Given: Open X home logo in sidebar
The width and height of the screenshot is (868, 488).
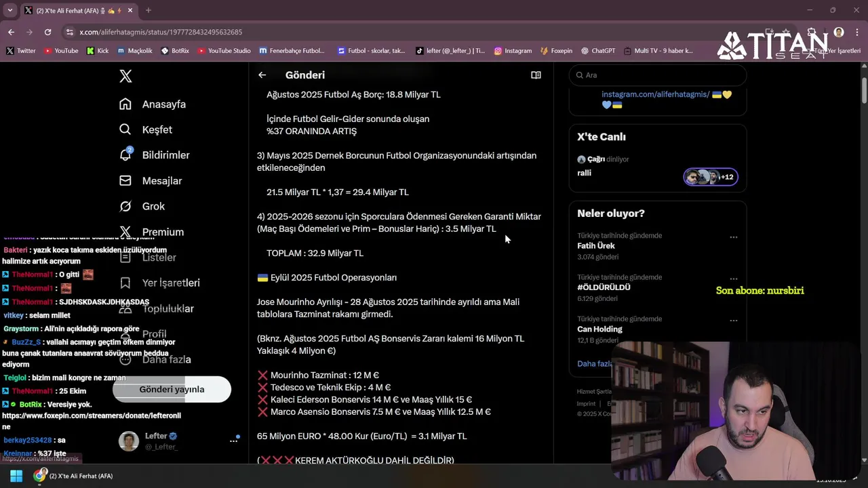Looking at the screenshot, I should pos(125,76).
